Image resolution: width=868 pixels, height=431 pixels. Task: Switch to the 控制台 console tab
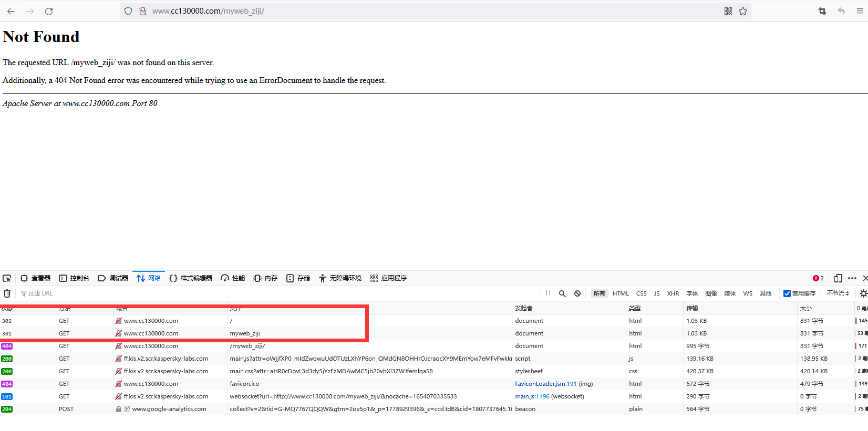pyautogui.click(x=74, y=278)
